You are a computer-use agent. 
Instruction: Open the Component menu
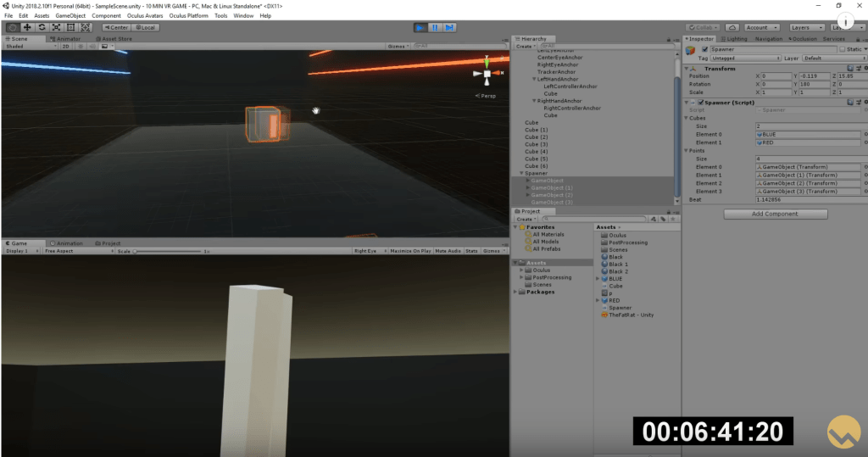coord(106,15)
